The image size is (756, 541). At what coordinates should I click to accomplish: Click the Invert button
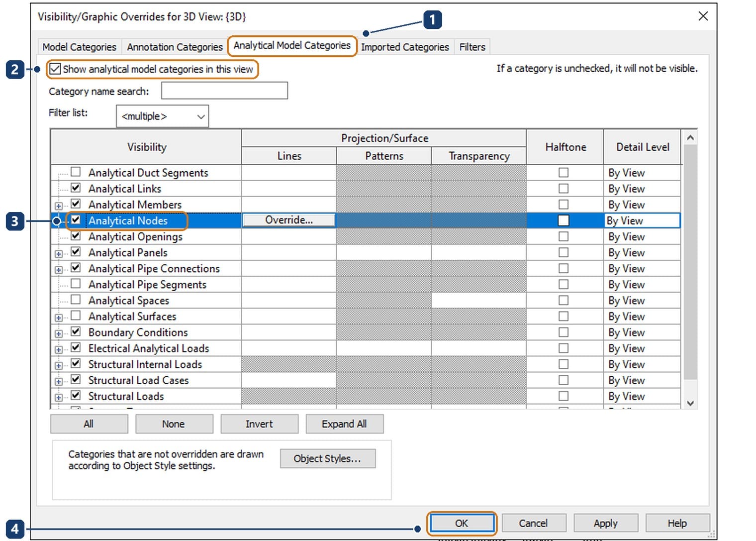point(259,424)
